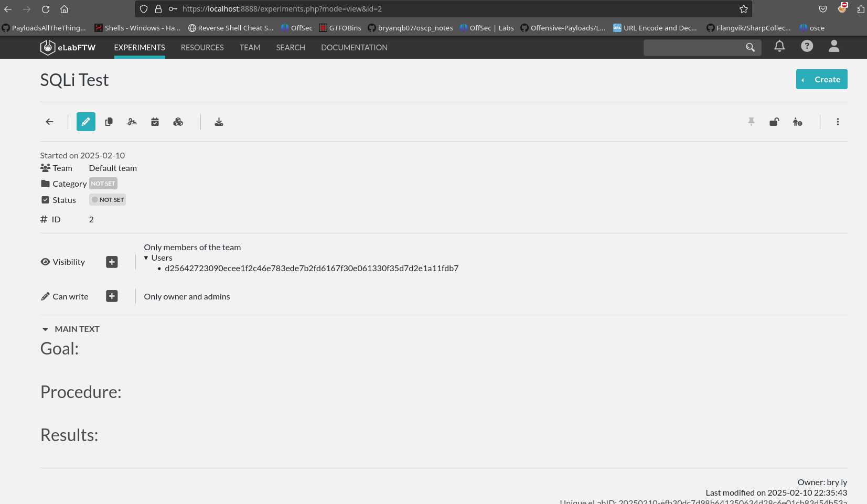This screenshot has width=867, height=504.
Task: Open the signature icon in toolbar
Action: [132, 122]
